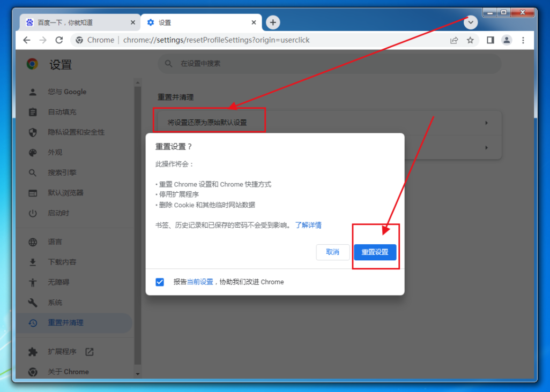Open 您与 Google settings section
Image resolution: width=550 pixels, height=392 pixels.
point(75,92)
